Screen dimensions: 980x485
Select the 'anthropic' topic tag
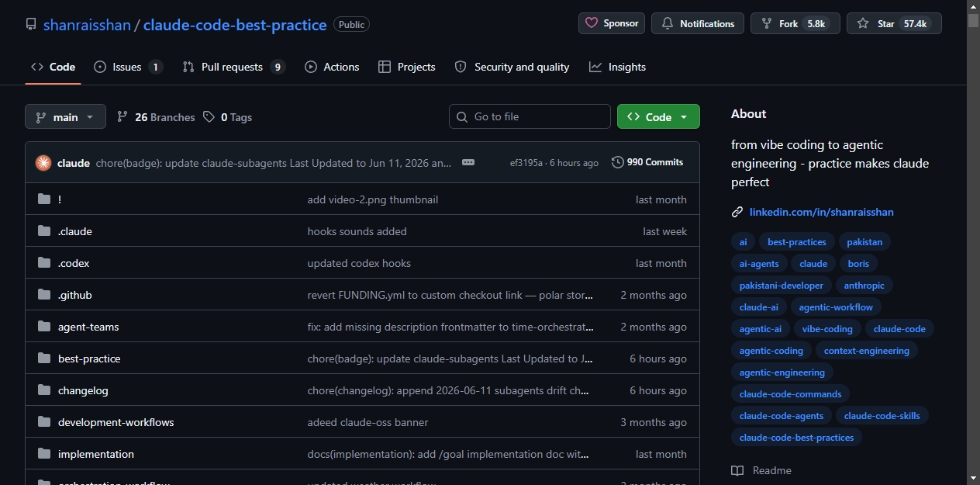[x=864, y=286]
